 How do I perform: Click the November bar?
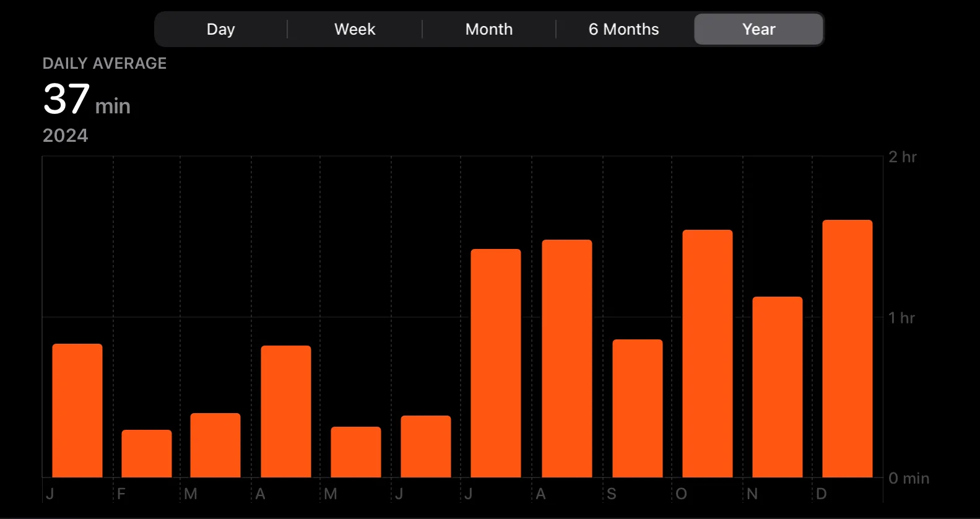[x=778, y=387]
